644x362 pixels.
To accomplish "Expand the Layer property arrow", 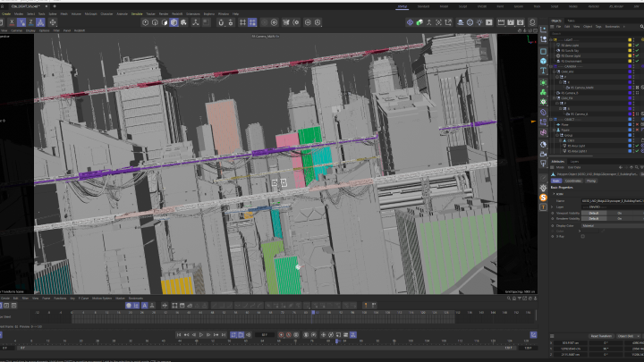I will pos(553,206).
